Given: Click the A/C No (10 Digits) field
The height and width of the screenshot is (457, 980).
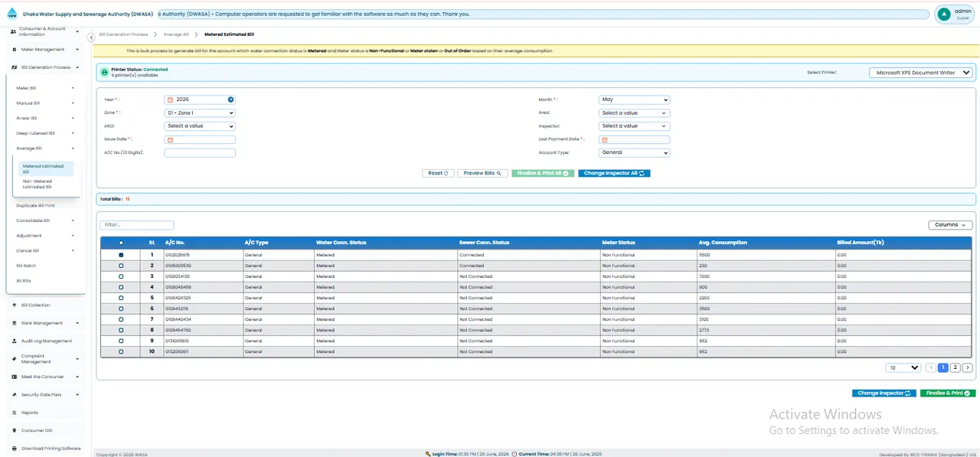Looking at the screenshot, I should tap(200, 153).
